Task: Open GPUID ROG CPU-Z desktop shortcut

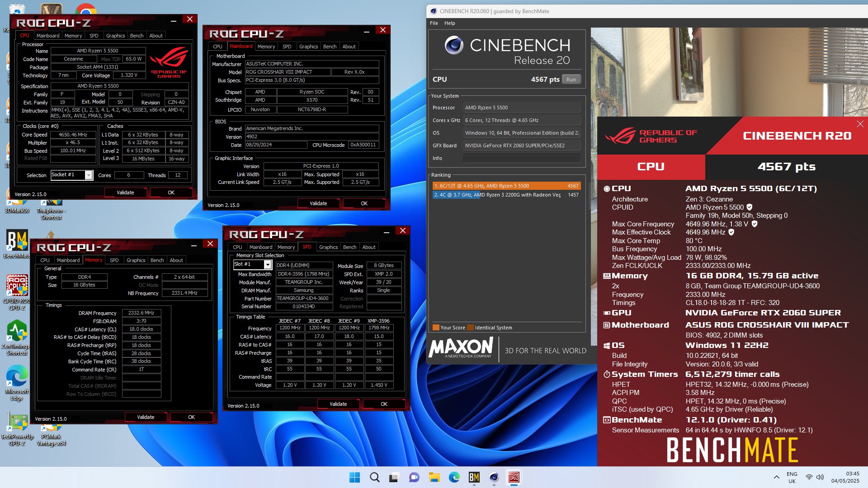Action: point(17,292)
